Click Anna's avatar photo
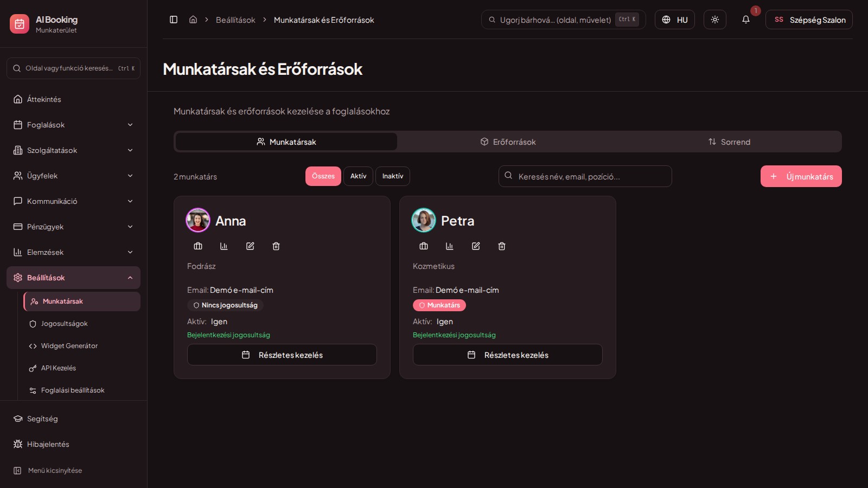868x488 pixels. [198, 220]
